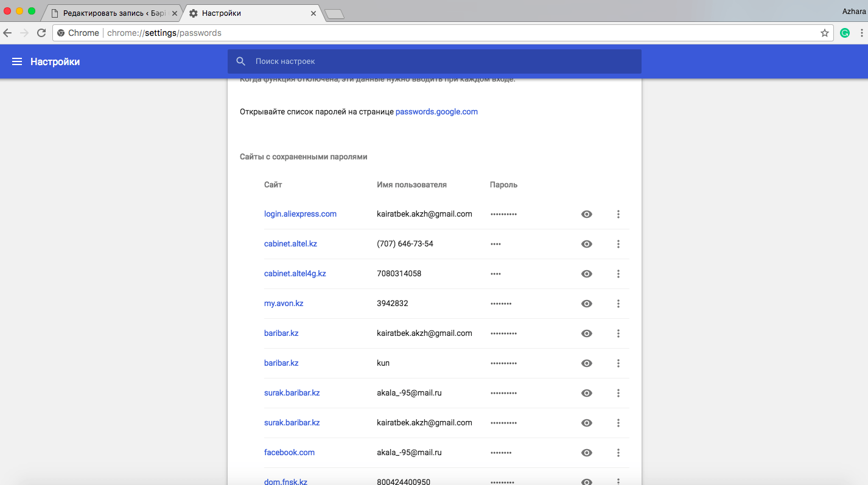
Task: Open the facebook.com site link
Action: 289,453
